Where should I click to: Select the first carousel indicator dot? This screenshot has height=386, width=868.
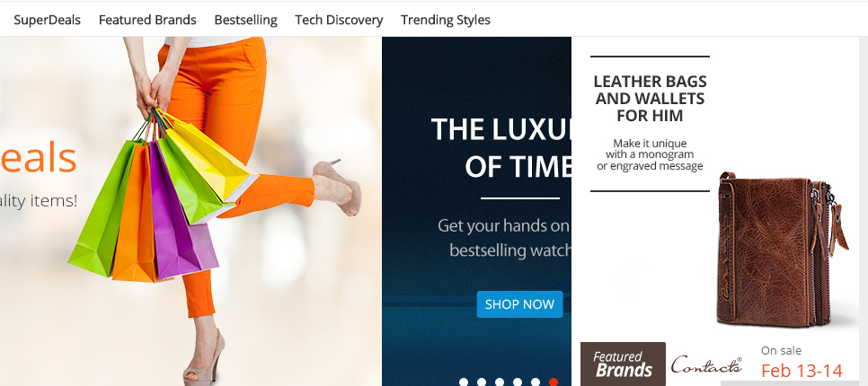pos(464,382)
